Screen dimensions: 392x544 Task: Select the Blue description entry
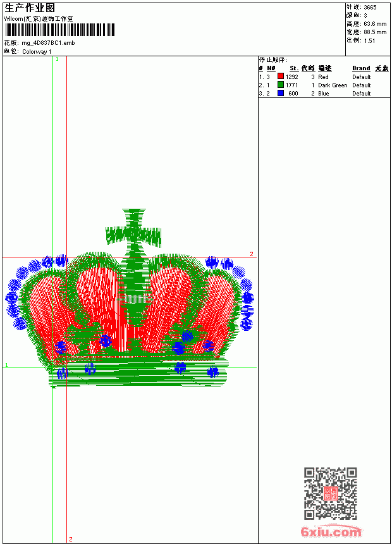pyautogui.click(x=323, y=94)
